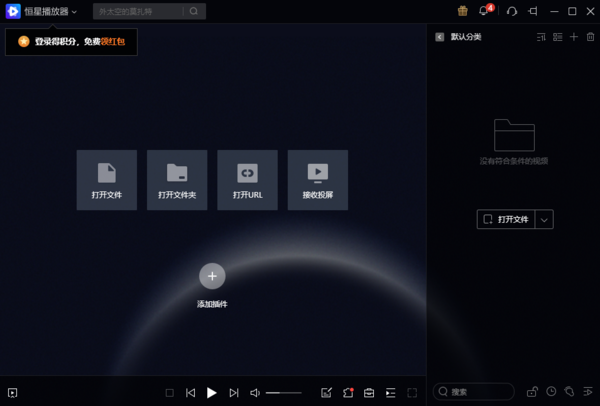Focus the 搜索 field at the playlist bottom
The height and width of the screenshot is (406, 600).
(474, 391)
